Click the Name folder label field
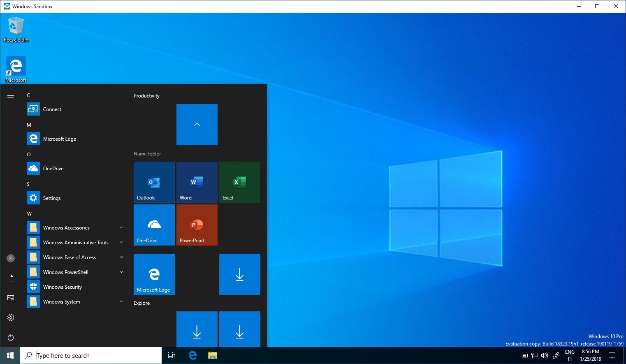626x364 pixels. click(147, 153)
